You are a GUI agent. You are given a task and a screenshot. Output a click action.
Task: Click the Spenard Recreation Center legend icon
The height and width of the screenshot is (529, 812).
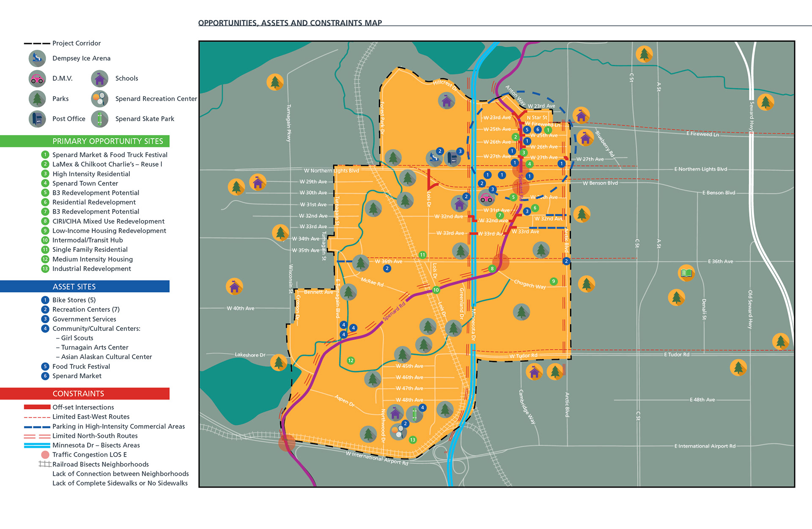click(x=100, y=99)
